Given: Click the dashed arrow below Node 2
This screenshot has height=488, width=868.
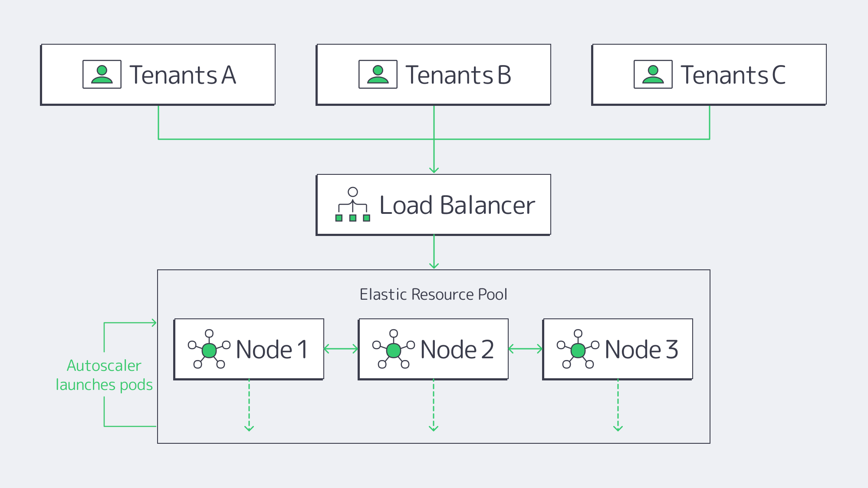Looking at the screenshot, I should click(x=434, y=405).
